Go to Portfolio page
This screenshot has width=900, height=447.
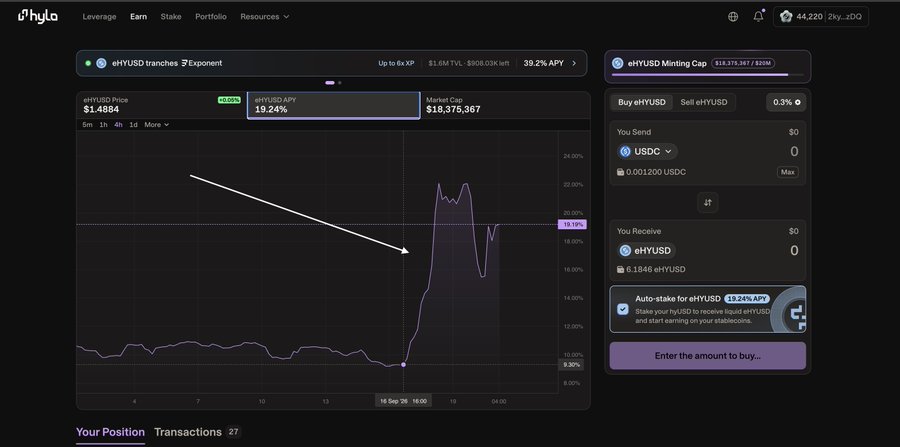tap(211, 17)
